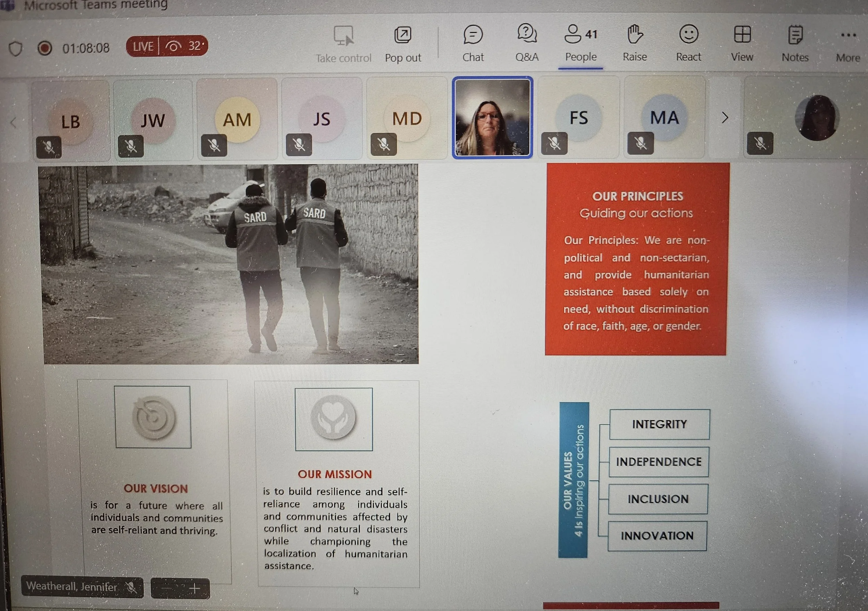Show next participants with right chevron
868x611 pixels.
tap(724, 118)
